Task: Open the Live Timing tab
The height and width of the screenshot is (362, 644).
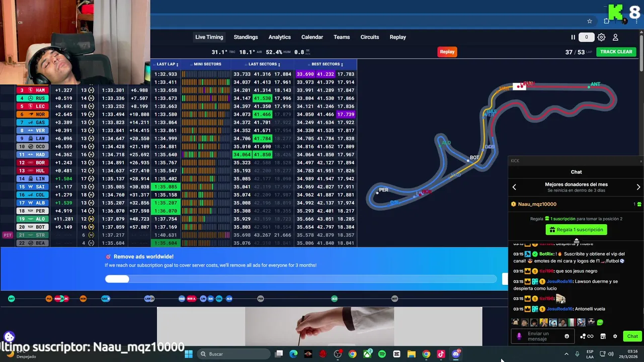Action: coord(209,37)
